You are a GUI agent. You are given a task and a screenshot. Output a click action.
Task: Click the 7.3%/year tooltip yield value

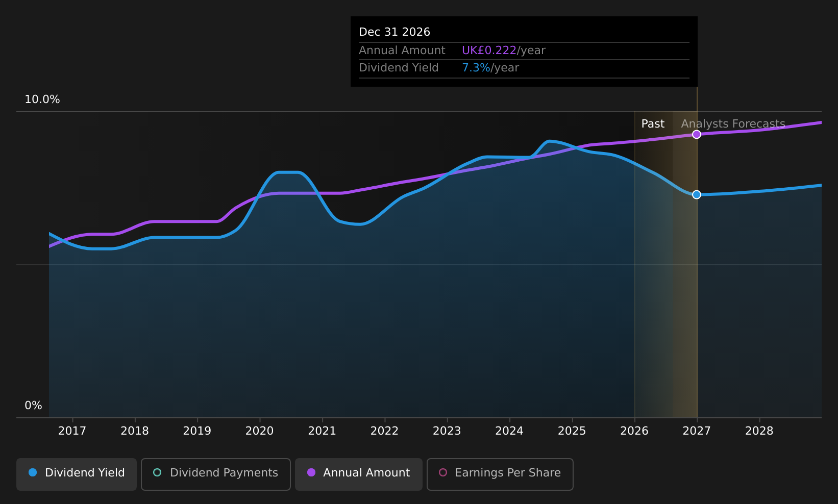pyautogui.click(x=490, y=68)
